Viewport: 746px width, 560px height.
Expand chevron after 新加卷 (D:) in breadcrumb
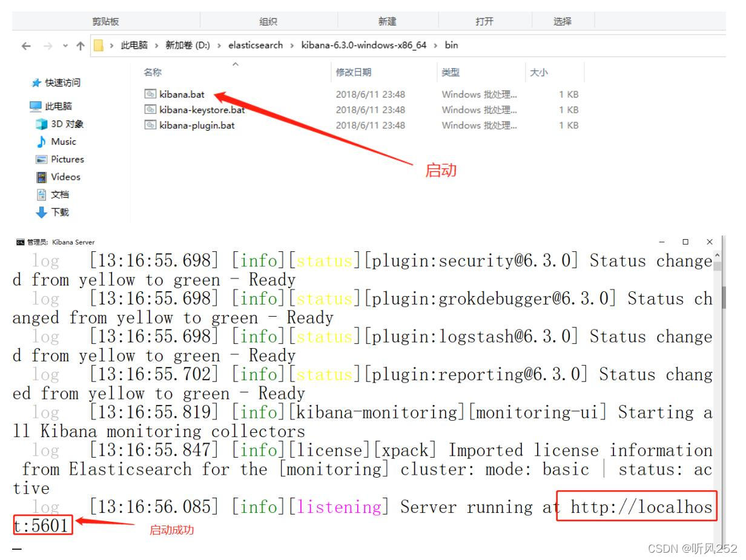[x=219, y=45]
